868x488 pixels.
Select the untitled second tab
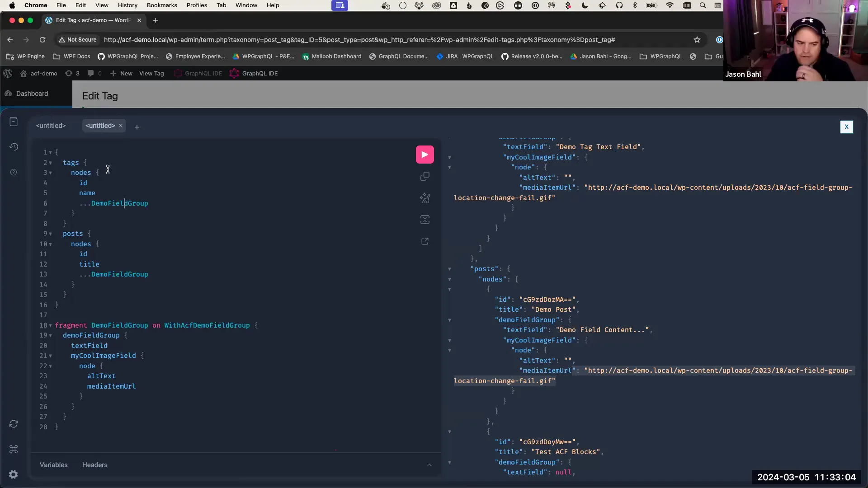[100, 126]
